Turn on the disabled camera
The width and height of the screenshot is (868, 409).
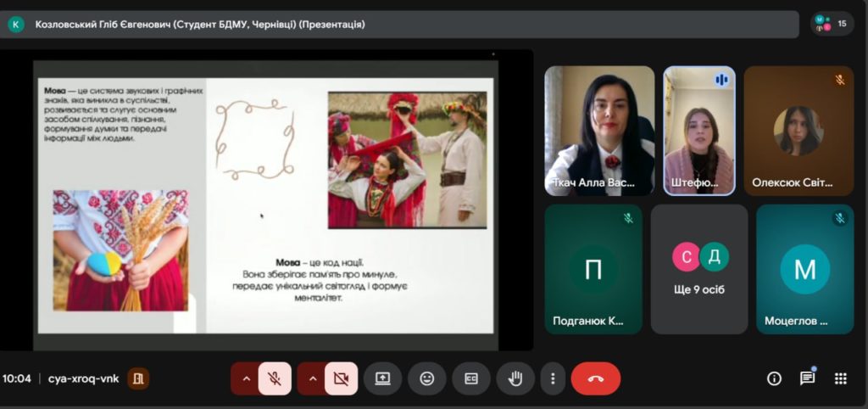(341, 378)
